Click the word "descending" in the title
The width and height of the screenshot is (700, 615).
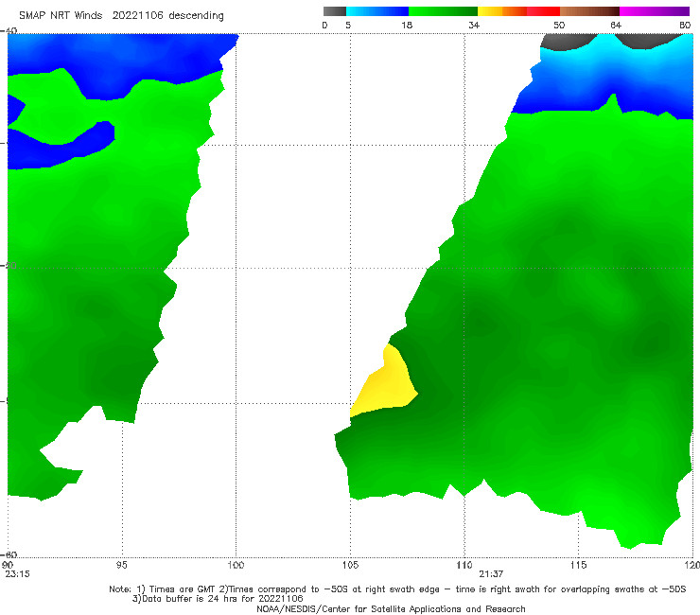(197, 16)
